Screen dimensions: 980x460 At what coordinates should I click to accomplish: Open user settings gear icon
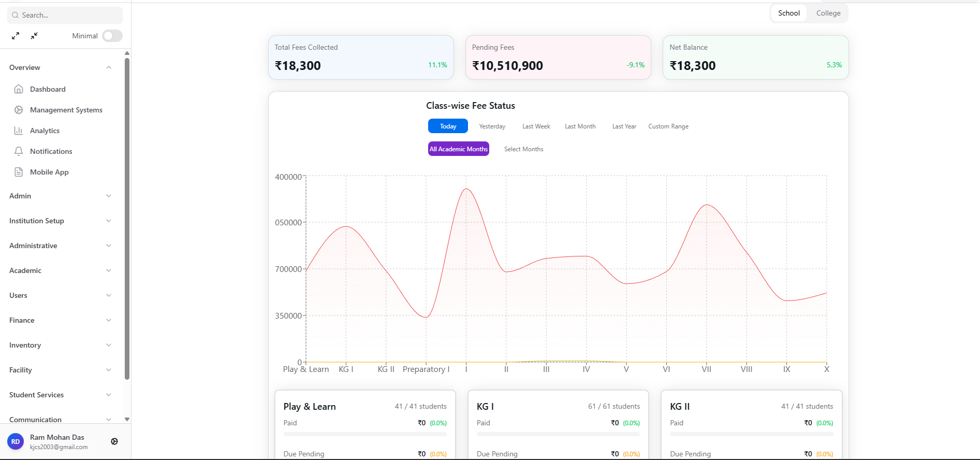[114, 441]
